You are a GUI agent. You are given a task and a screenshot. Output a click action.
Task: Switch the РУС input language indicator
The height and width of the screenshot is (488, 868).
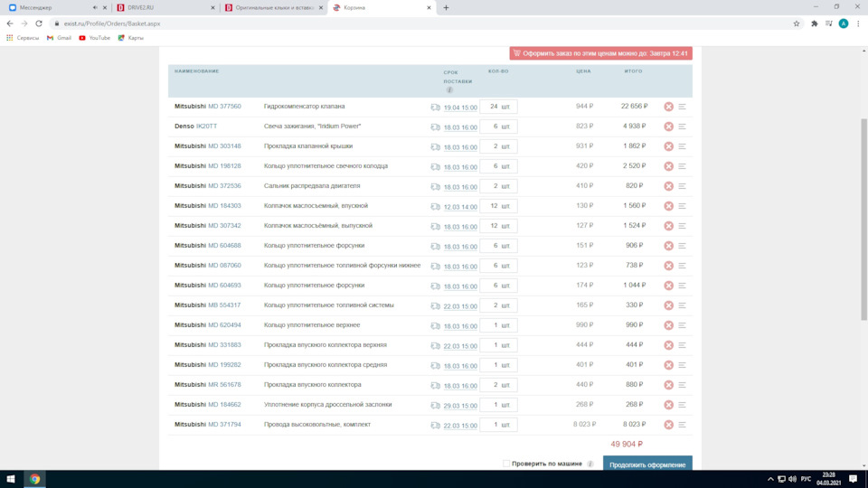806,479
